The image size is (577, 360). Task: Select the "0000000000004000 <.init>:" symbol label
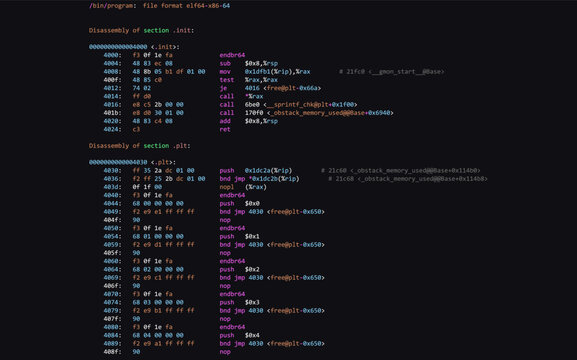134,47
